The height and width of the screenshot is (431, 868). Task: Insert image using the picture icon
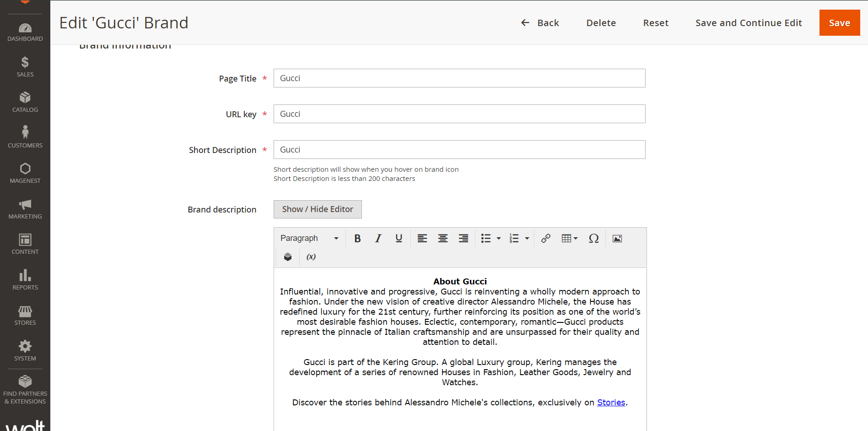click(x=617, y=238)
